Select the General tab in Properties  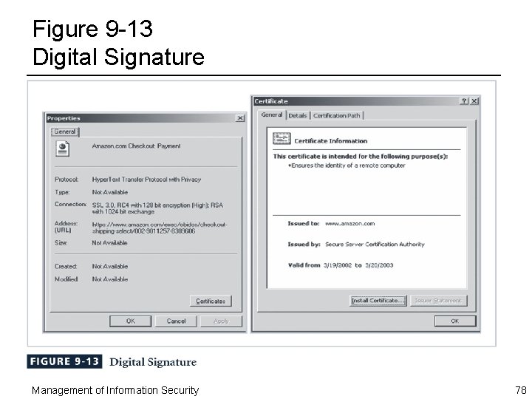point(65,132)
